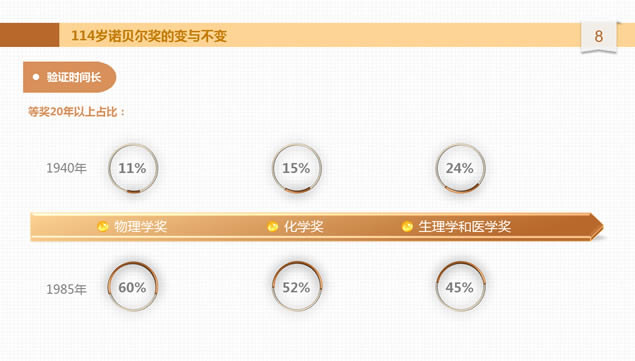The width and height of the screenshot is (635, 361).
Task: Click the 物理学奖 category label
Action: click(x=141, y=226)
